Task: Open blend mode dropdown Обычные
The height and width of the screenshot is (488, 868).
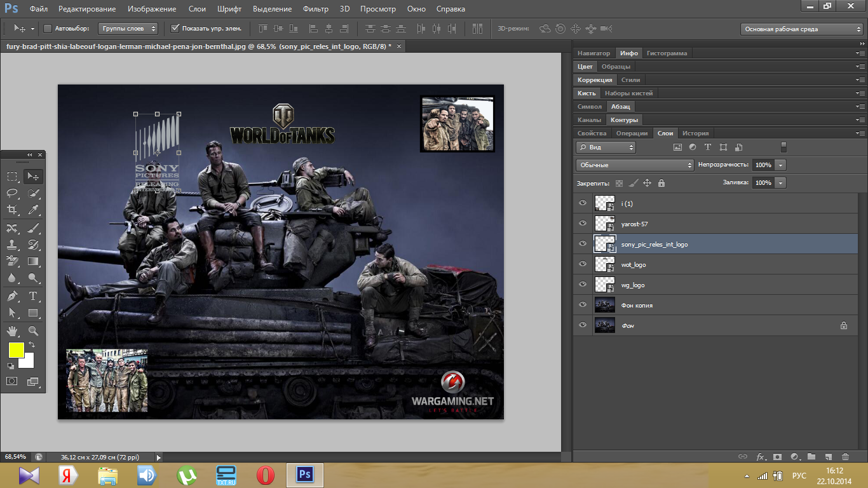Action: 635,165
